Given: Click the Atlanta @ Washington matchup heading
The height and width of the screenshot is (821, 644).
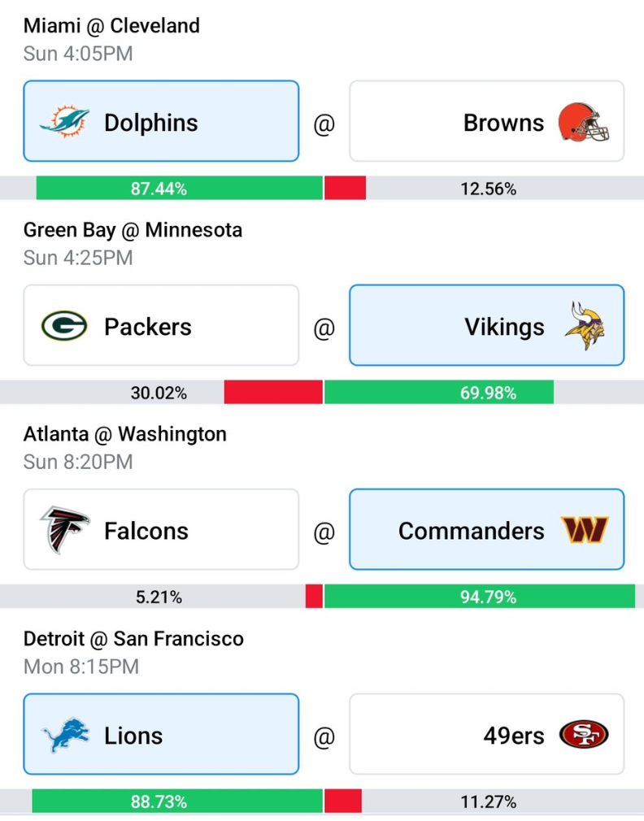Looking at the screenshot, I should tap(125, 434).
